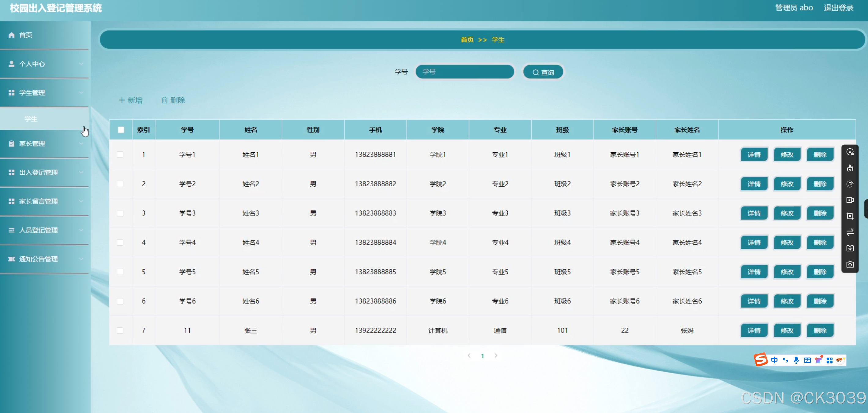
Task: Tick the checkbox for row with 张三
Action: click(120, 330)
